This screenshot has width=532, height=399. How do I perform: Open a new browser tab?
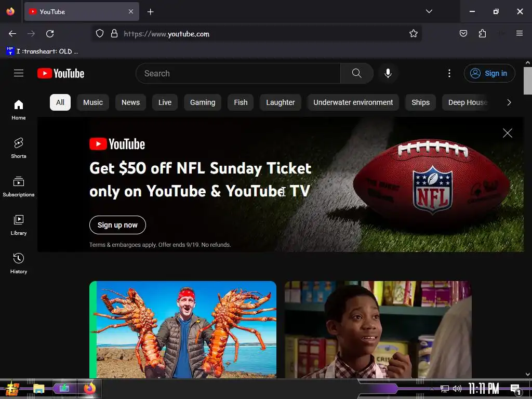[150, 12]
